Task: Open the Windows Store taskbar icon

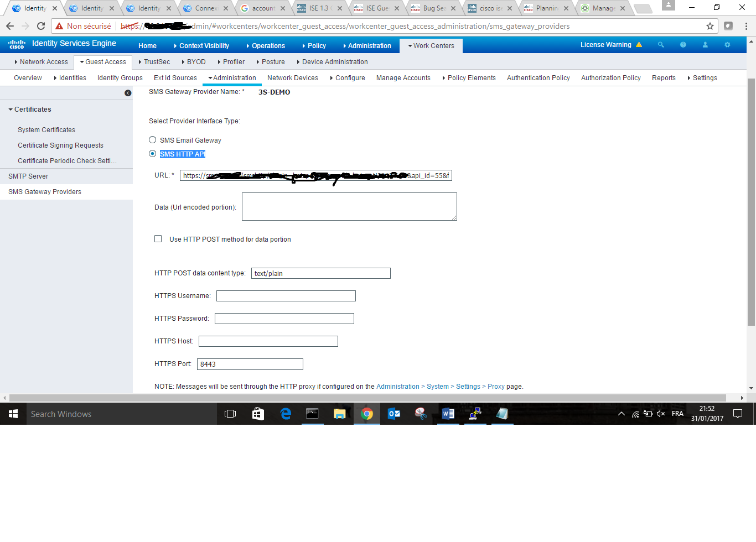Action: [x=258, y=414]
